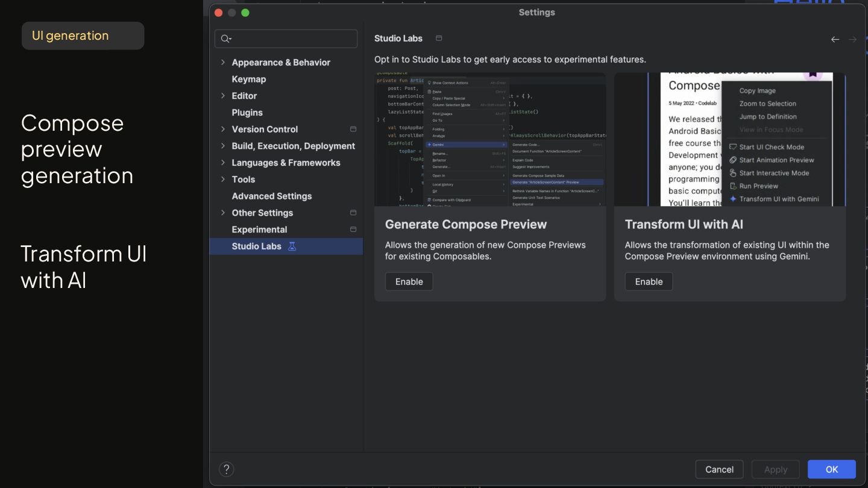
Task: Click the search magnifier icon
Action: point(225,39)
